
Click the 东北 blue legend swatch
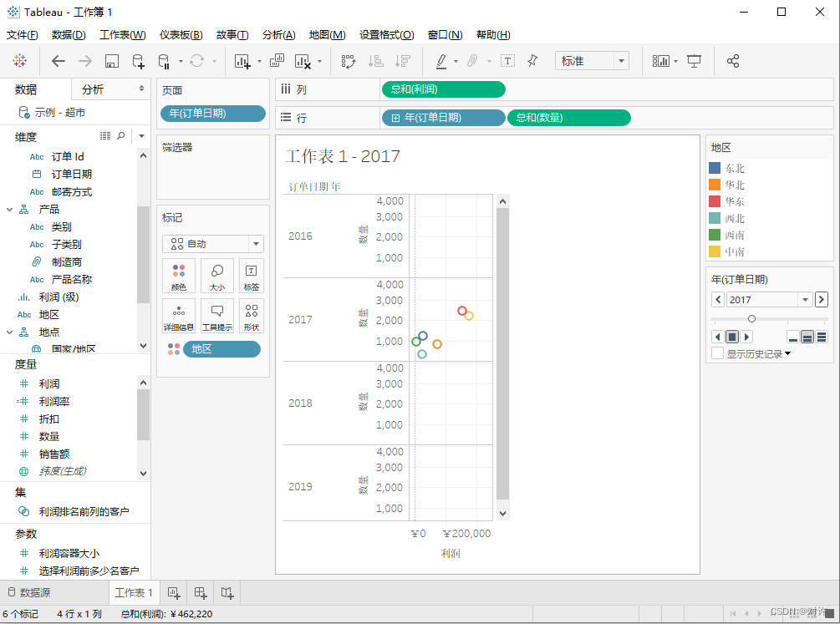[715, 168]
